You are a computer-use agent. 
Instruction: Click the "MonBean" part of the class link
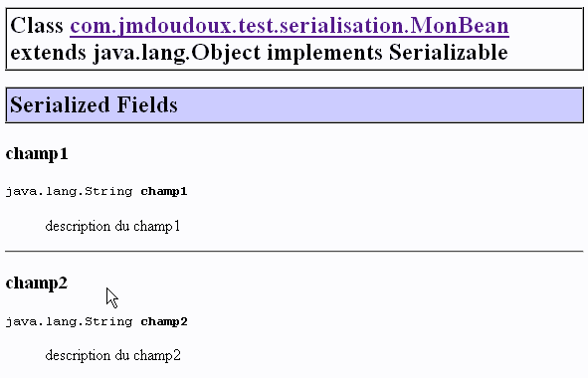[x=460, y=26]
